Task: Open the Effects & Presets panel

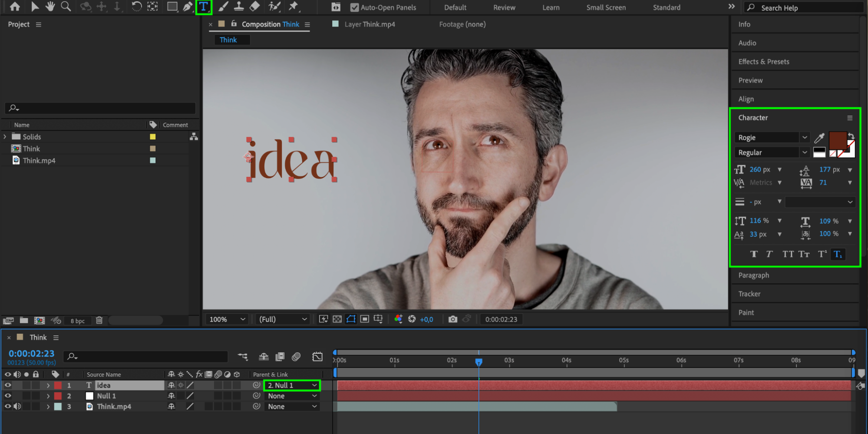Action: pyautogui.click(x=763, y=62)
